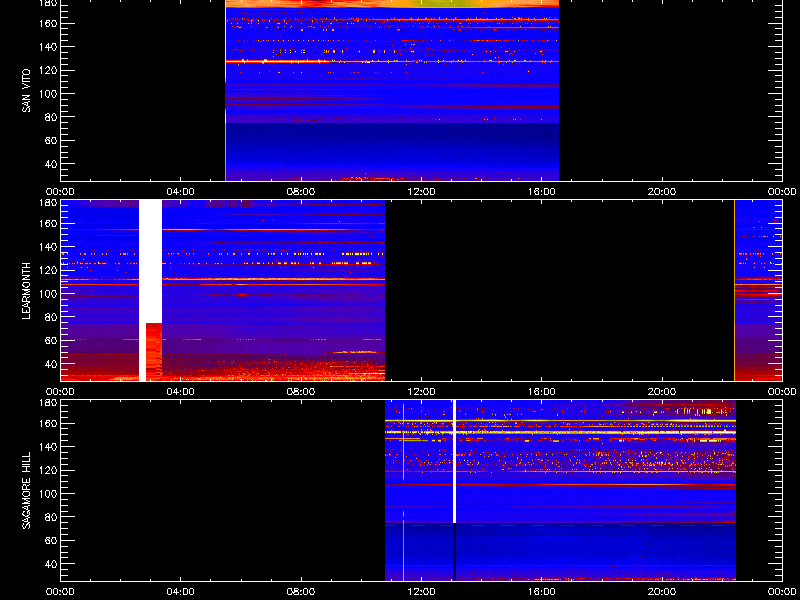Click the red block in Learmonth data gap
The width and height of the screenshot is (800, 600).
click(x=154, y=352)
